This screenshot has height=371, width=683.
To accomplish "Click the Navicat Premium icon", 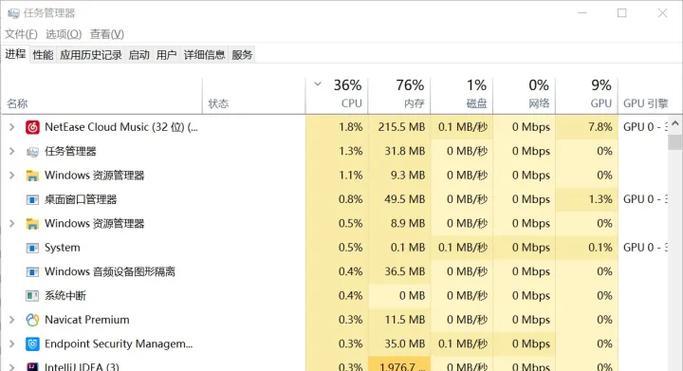I will click(x=32, y=320).
